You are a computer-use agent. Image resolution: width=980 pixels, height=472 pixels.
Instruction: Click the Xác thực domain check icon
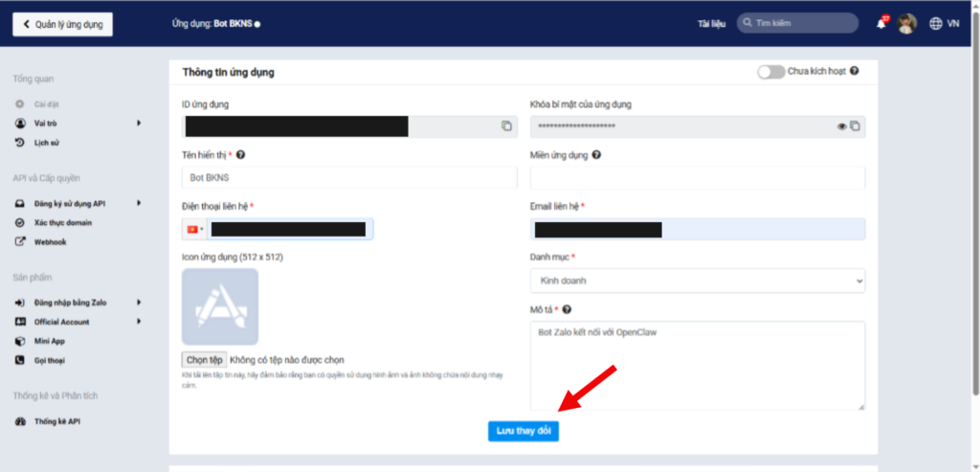[x=20, y=222]
